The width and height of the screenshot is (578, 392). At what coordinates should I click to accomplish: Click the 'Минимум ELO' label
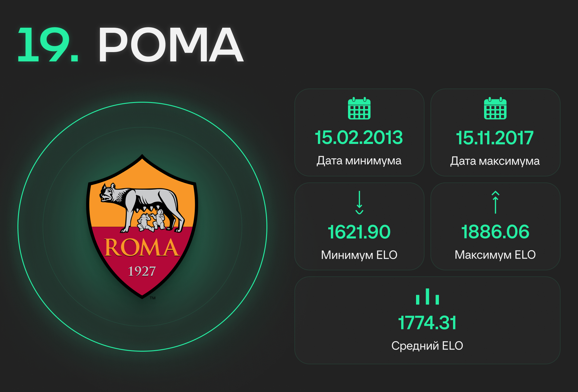(x=359, y=255)
